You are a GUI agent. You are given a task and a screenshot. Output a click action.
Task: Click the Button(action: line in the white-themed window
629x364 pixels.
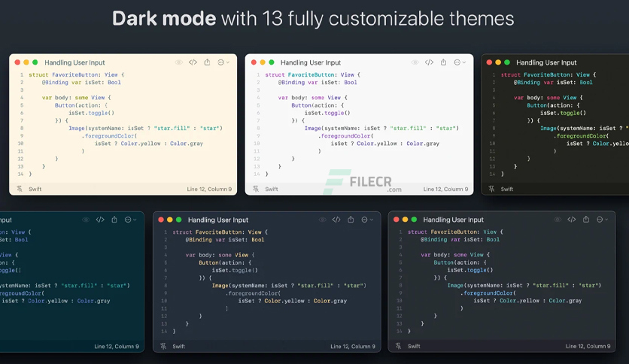coord(318,105)
